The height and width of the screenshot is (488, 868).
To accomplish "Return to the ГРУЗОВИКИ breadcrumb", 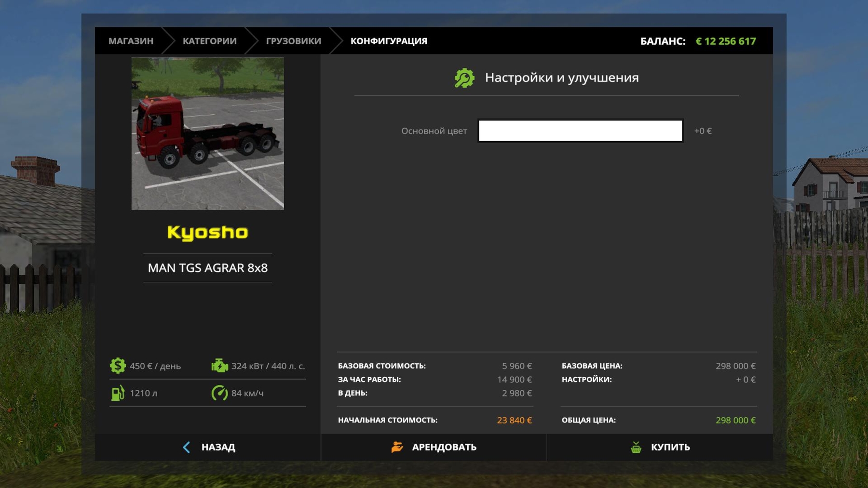I will coord(293,41).
